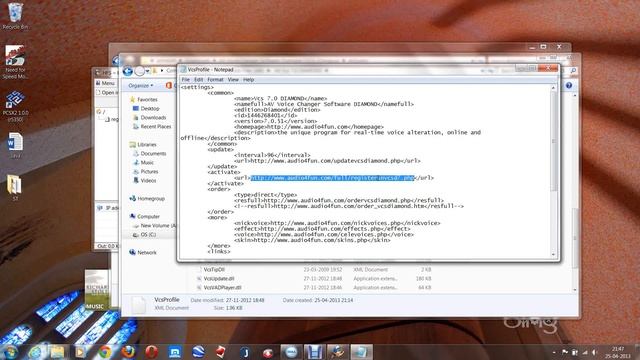
Task: Click the Dell taskbar icon
Action: click(291, 352)
